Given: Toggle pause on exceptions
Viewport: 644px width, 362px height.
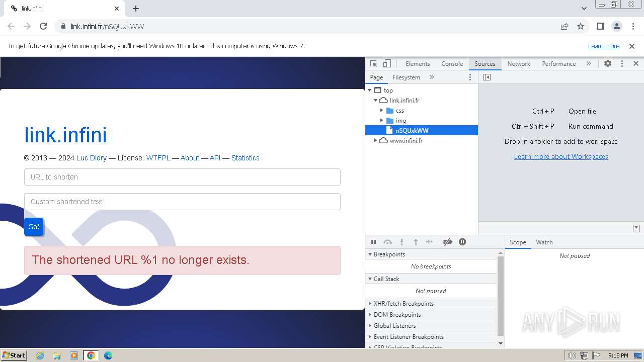Looking at the screenshot, I should point(462,242).
